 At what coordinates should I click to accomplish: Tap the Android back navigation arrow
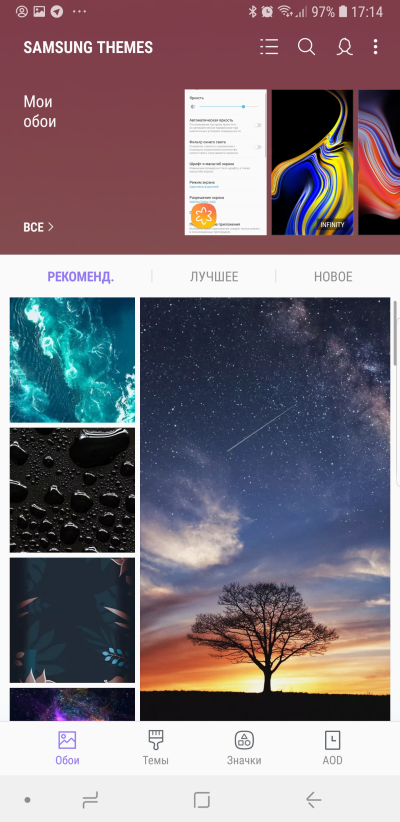click(x=313, y=799)
